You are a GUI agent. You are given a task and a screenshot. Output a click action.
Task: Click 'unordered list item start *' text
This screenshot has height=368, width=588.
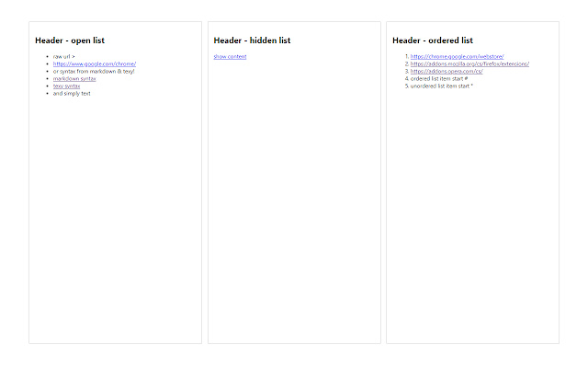coord(442,86)
